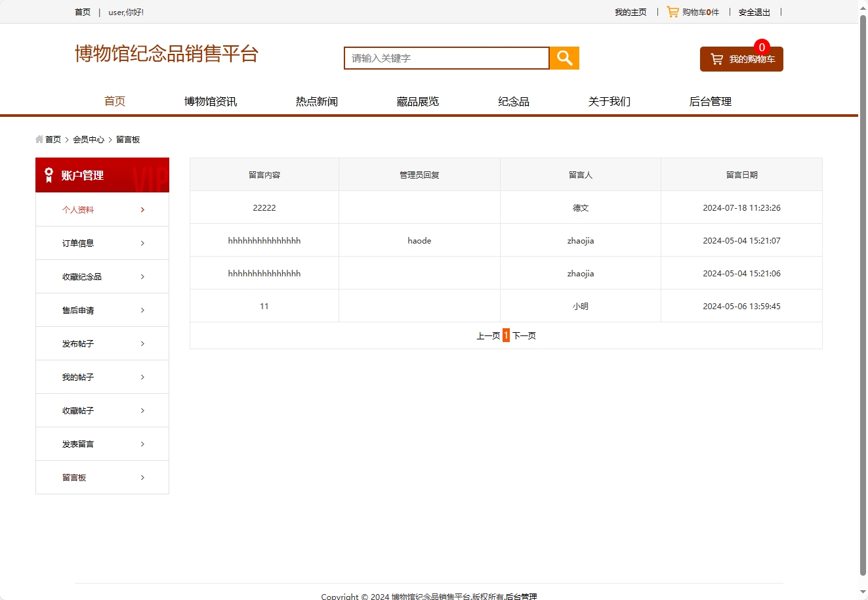Open 我的主页 from the top bar
The height and width of the screenshot is (600, 868).
[x=630, y=12]
